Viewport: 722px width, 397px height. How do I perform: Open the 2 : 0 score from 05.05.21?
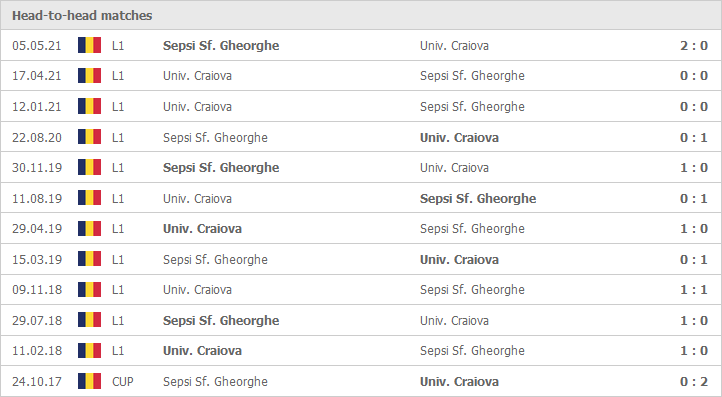tap(694, 46)
